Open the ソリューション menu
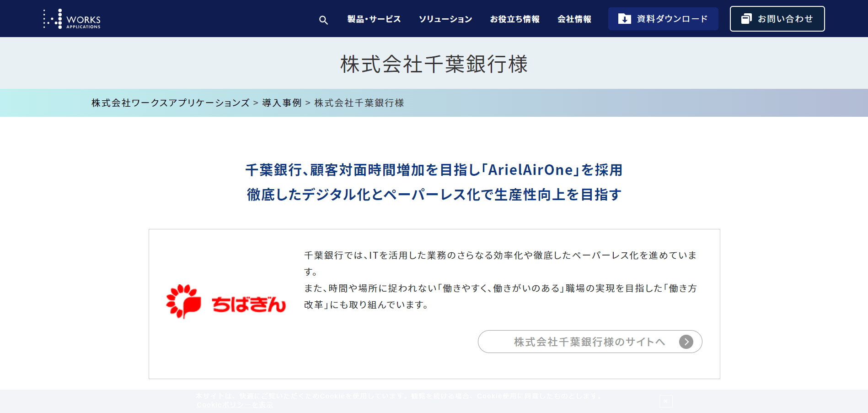The image size is (868, 413). [445, 19]
